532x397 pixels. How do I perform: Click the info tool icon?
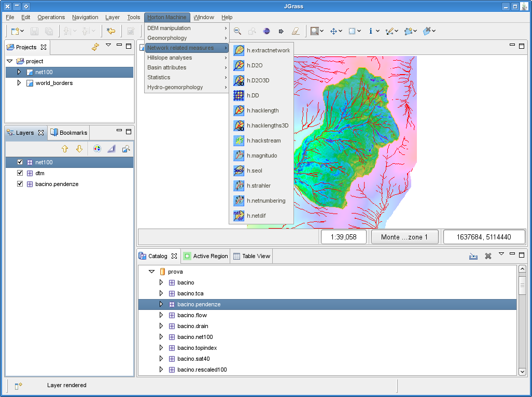[371, 31]
